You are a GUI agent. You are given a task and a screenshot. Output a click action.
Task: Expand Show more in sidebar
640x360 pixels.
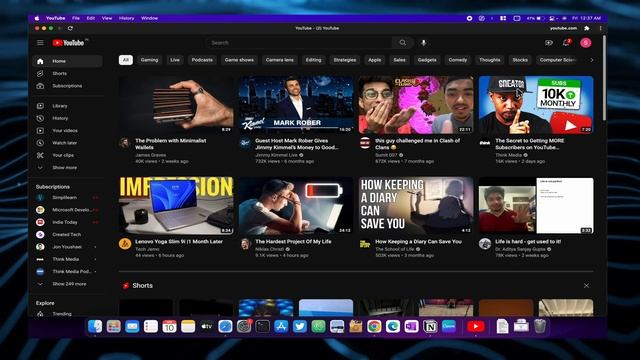click(x=67, y=167)
